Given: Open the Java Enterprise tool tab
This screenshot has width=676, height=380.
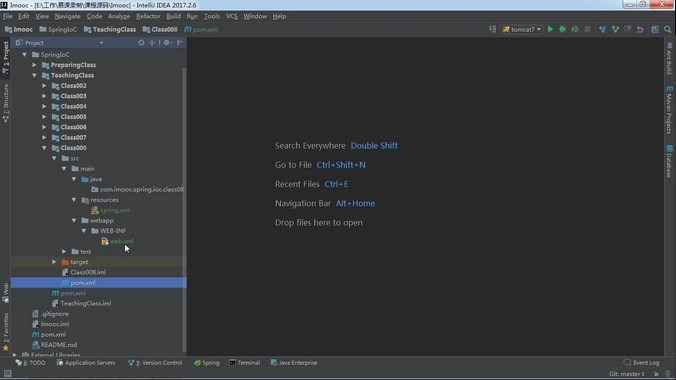Looking at the screenshot, I should click(294, 363).
